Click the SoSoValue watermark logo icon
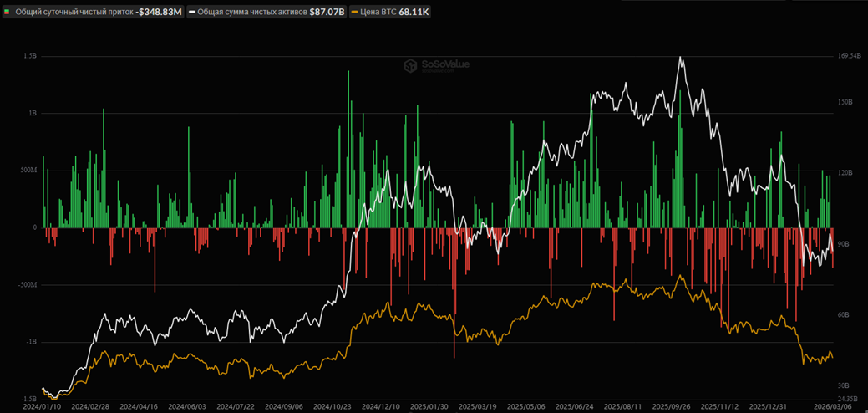 coord(410,66)
